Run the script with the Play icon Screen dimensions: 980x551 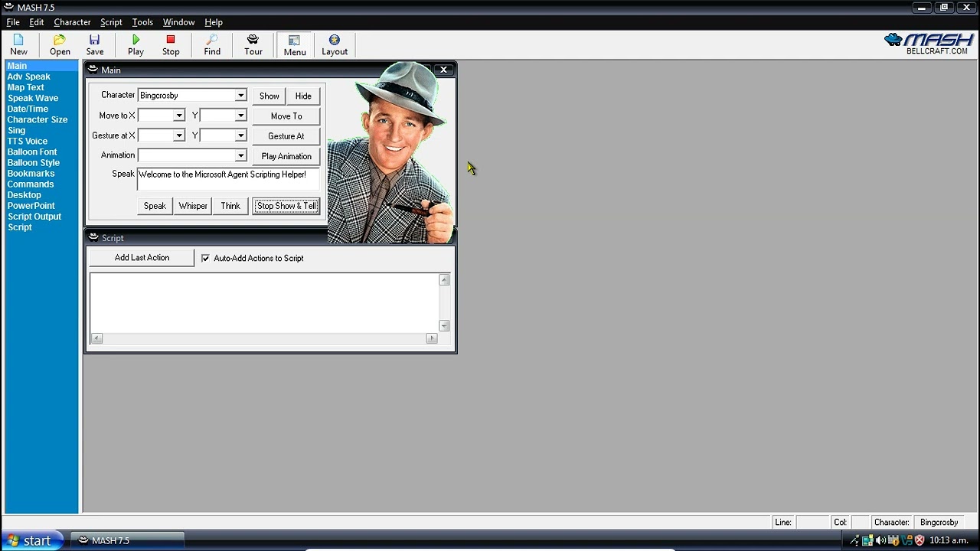click(x=136, y=44)
